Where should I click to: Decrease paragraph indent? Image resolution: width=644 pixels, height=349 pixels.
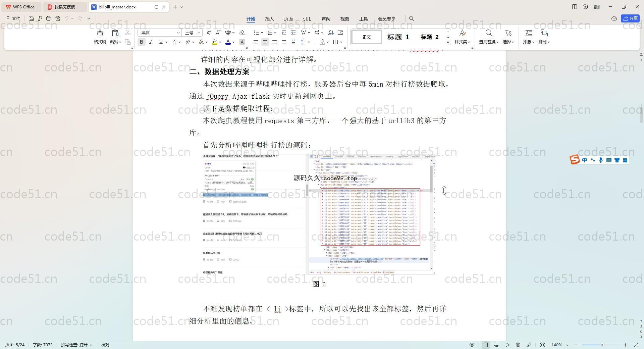[x=284, y=33]
